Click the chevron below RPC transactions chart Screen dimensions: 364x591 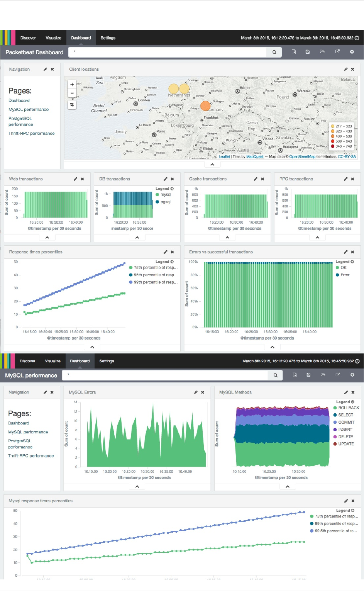click(x=317, y=238)
